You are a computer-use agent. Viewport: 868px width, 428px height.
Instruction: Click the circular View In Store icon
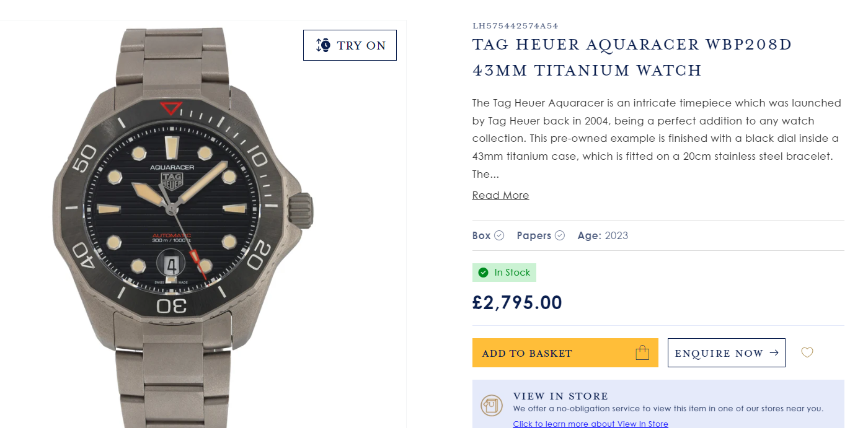492,406
